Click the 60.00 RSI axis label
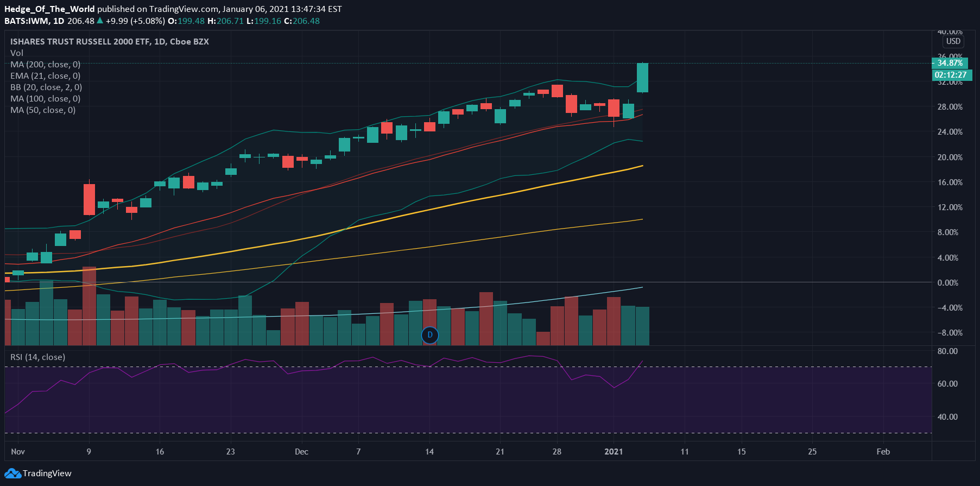This screenshot has width=980, height=486. (948, 383)
